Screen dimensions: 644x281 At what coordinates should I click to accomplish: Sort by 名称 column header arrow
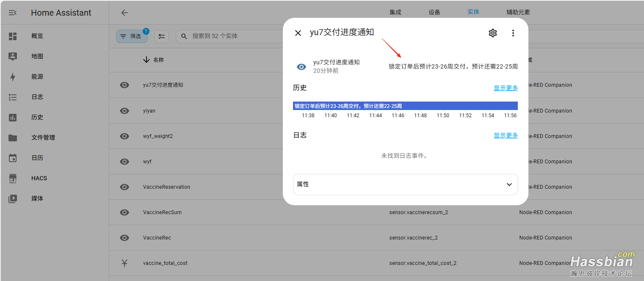pyautogui.click(x=146, y=60)
